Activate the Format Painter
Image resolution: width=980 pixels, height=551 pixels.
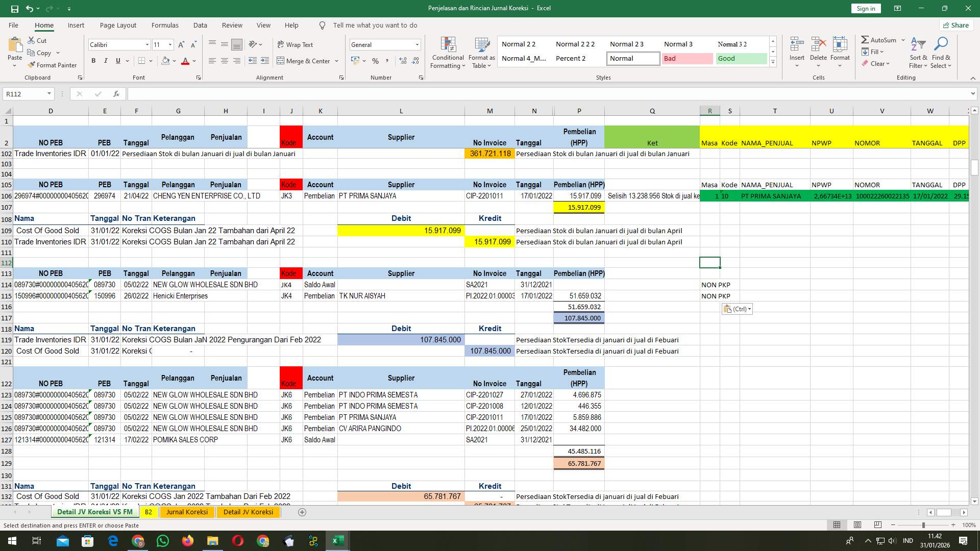[x=53, y=65]
